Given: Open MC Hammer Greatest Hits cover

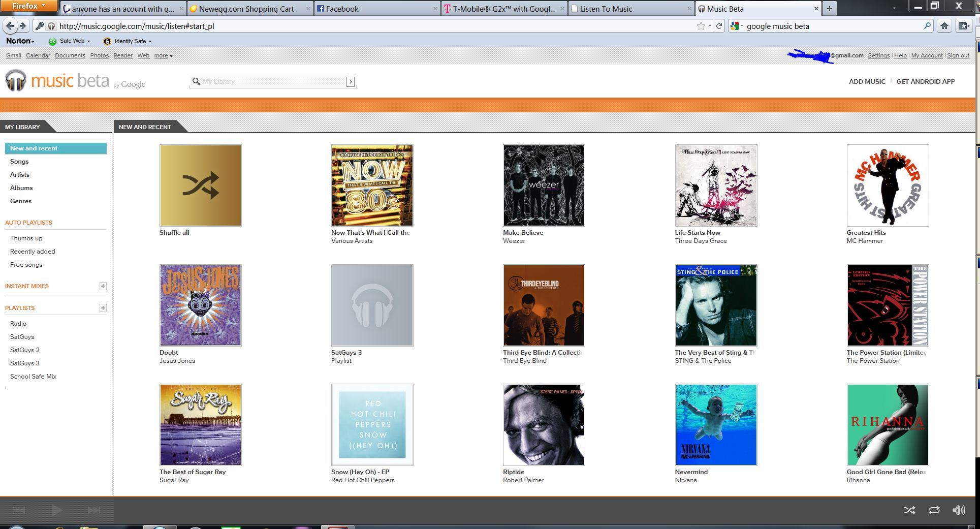Looking at the screenshot, I should (x=888, y=185).
